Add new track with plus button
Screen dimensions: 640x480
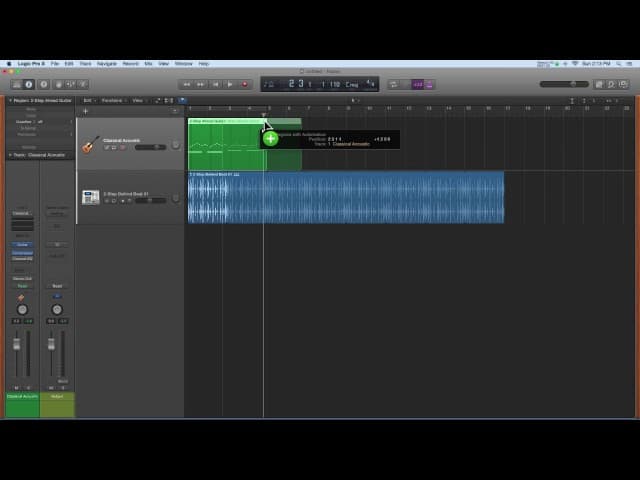pyautogui.click(x=85, y=111)
